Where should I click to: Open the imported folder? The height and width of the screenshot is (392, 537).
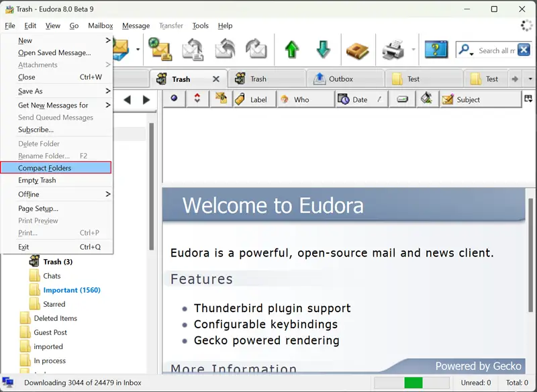[48, 346]
